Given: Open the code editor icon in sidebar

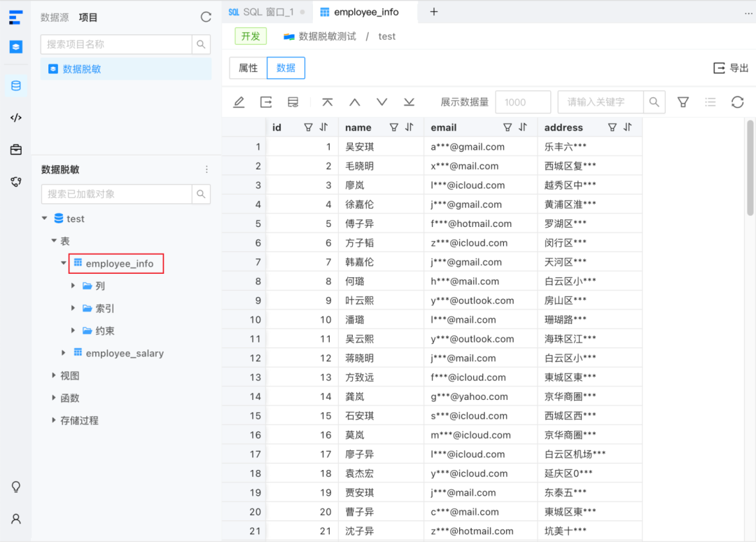Looking at the screenshot, I should (x=16, y=118).
